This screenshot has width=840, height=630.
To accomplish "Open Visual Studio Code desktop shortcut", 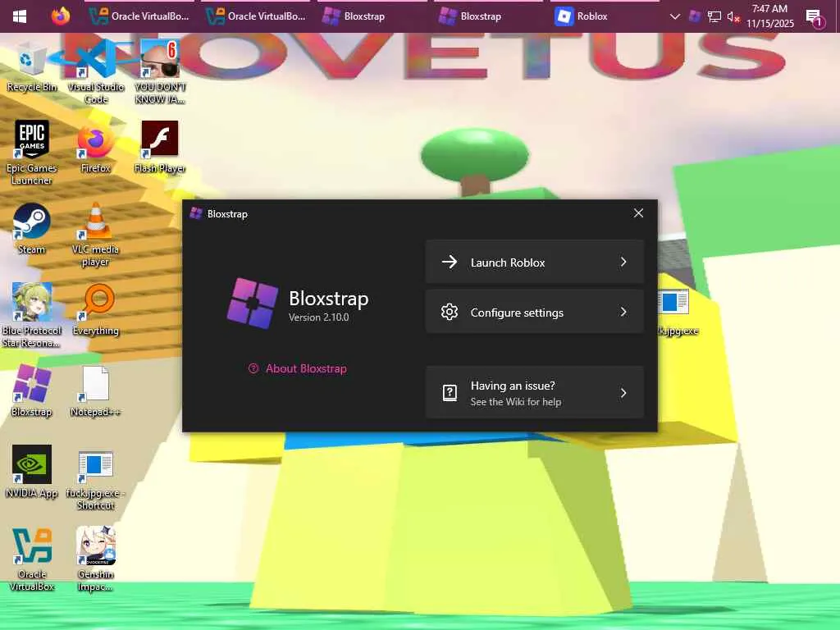I will click(96, 72).
